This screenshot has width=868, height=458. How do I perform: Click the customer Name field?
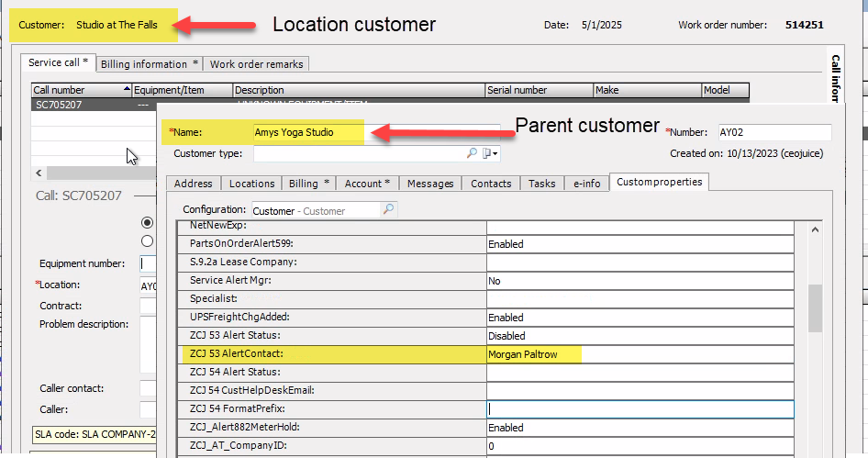tap(376, 132)
